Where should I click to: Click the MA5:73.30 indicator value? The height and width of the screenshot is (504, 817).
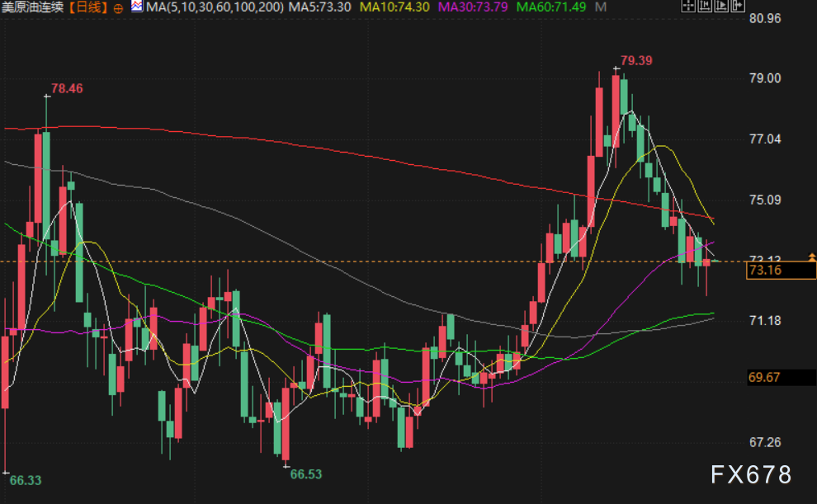[319, 7]
